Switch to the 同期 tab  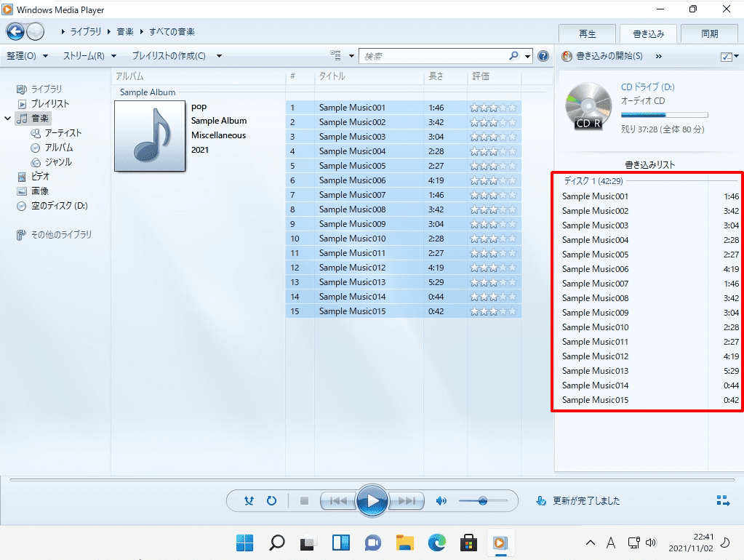coord(710,33)
